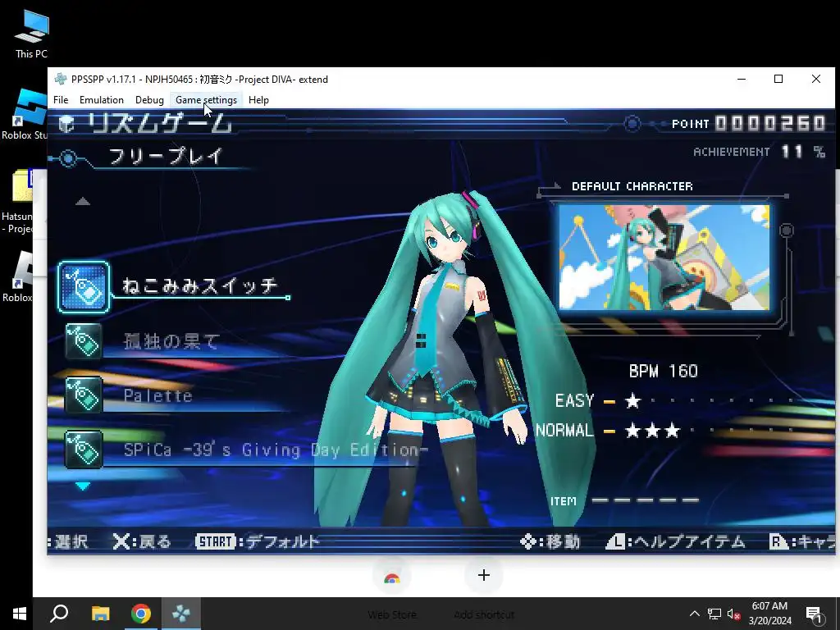Open the notification center icon
This screenshot has width=840, height=630.
[x=815, y=614]
